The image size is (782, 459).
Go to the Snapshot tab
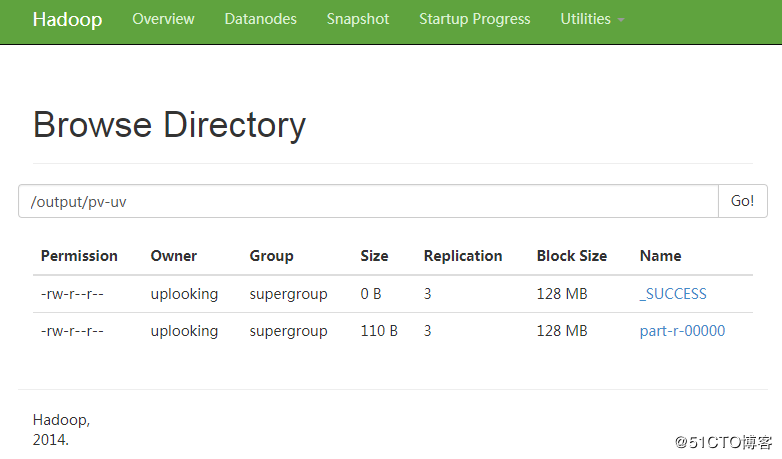(358, 19)
